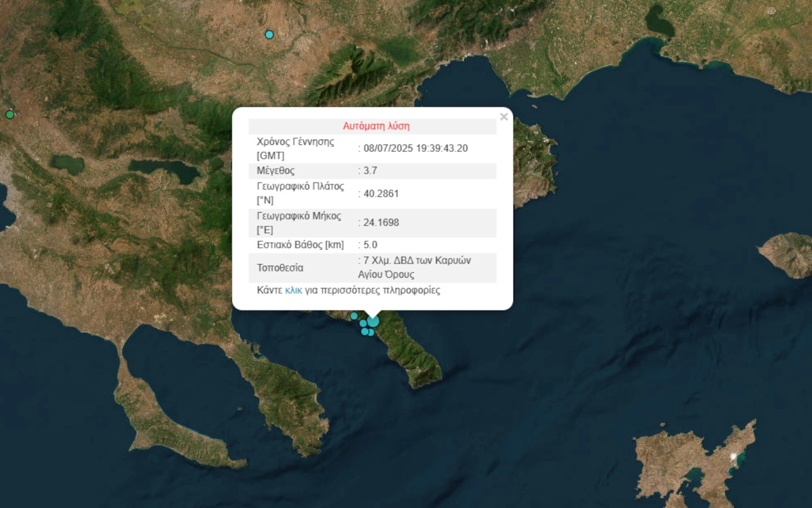This screenshot has width=812, height=508.
Task: Select the magnitude value 3.7
Action: coord(370,171)
